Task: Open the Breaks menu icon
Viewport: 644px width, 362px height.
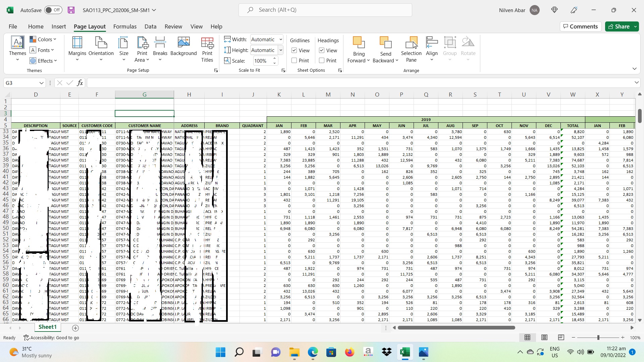Action: (x=160, y=43)
